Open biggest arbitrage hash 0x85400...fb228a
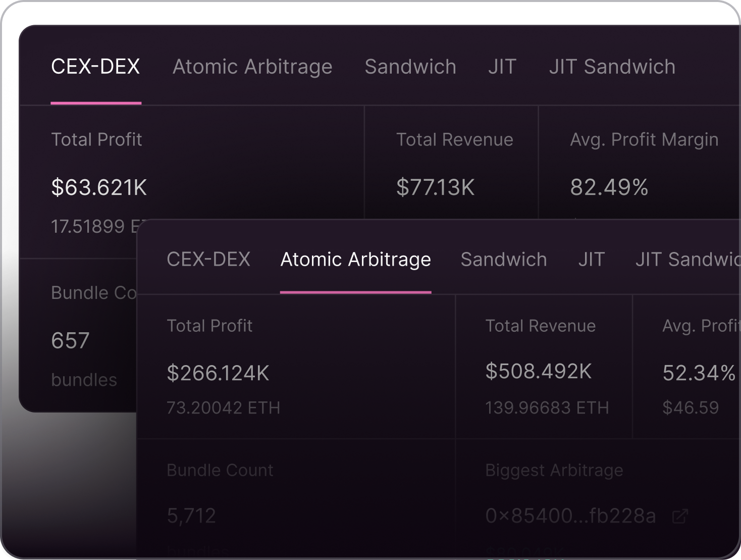Viewport: 741px width, 560px height. tap(570, 516)
